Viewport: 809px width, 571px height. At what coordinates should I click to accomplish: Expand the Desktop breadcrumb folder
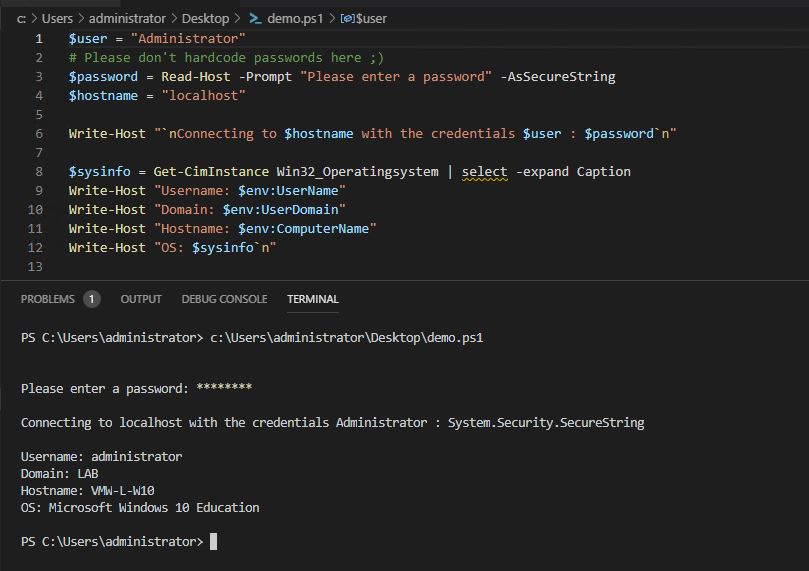click(x=205, y=19)
